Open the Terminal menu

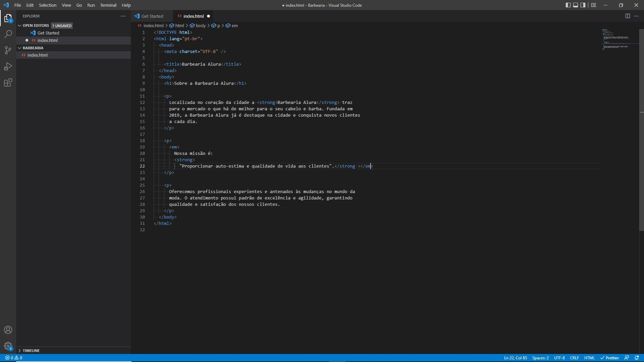108,5
